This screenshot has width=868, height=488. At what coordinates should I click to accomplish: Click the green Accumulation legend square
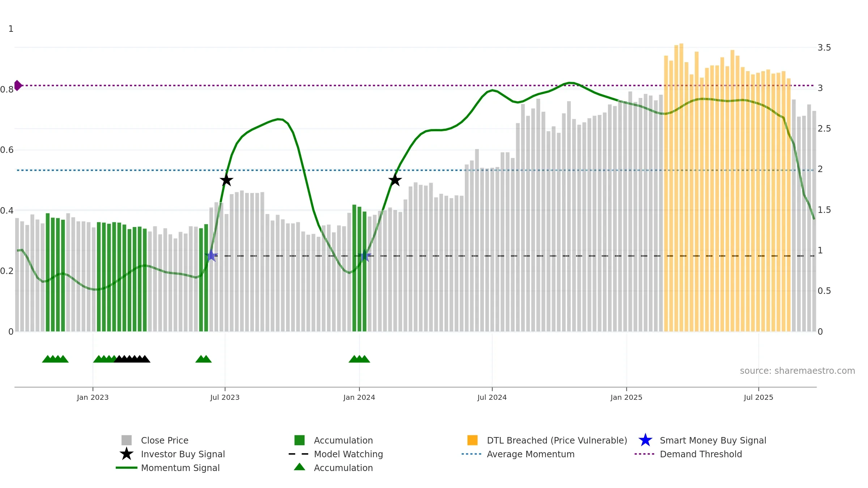coord(299,440)
